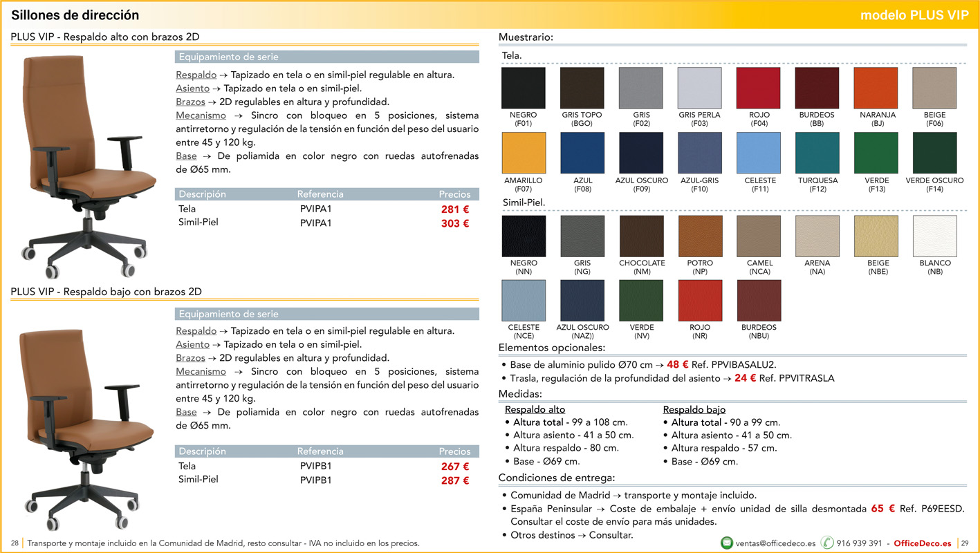980x553 pixels.
Task: Click the 48 € aluminium base price
Action: click(678, 364)
